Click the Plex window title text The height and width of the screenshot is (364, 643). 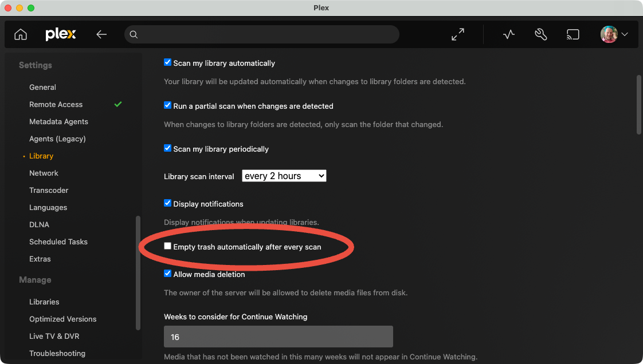[x=321, y=8]
